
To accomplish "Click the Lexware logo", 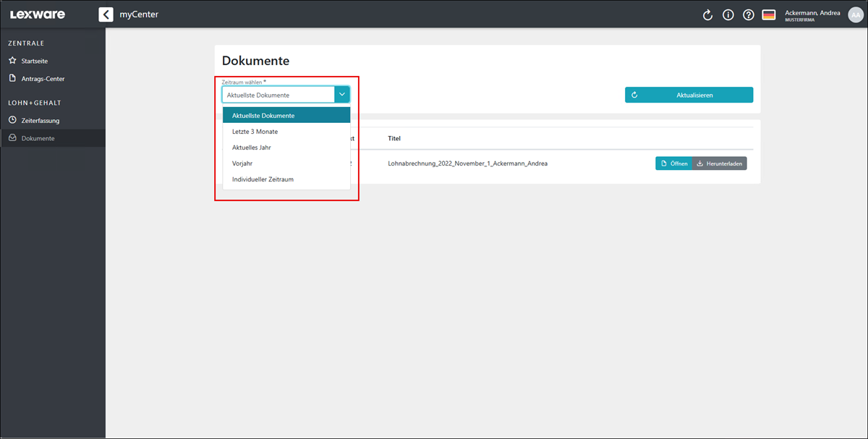I will pyautogui.click(x=38, y=14).
